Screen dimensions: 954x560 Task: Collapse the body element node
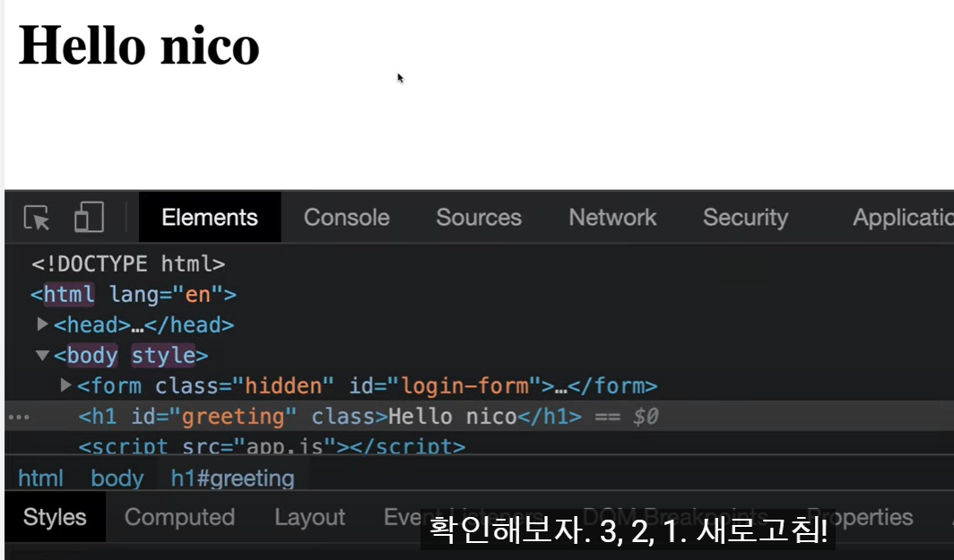click(42, 355)
